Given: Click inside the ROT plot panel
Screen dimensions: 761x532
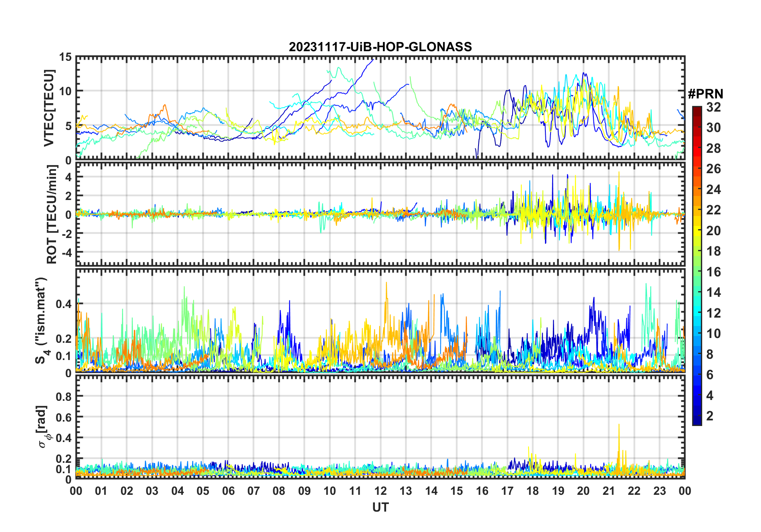Looking at the screenshot, I should (x=380, y=214).
